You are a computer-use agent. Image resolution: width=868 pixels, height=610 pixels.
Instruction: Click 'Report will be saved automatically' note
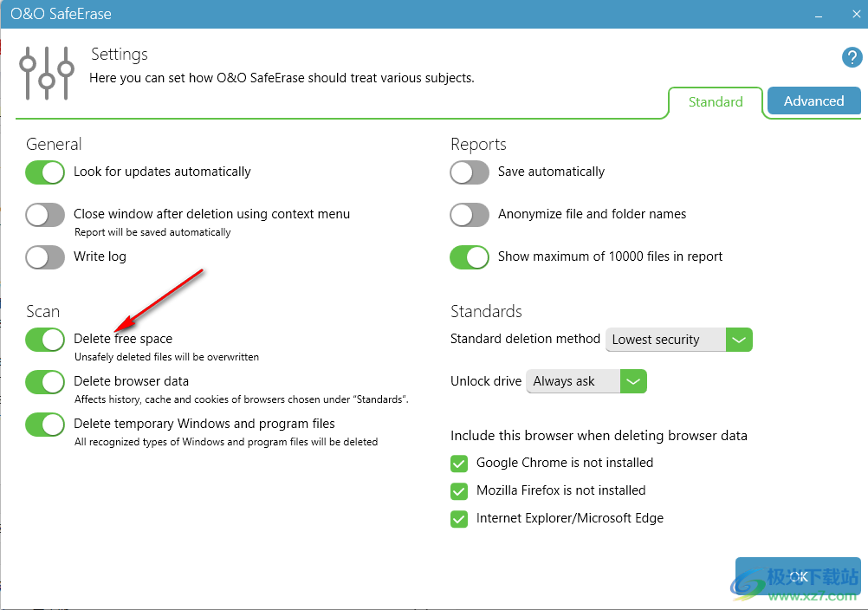point(152,232)
